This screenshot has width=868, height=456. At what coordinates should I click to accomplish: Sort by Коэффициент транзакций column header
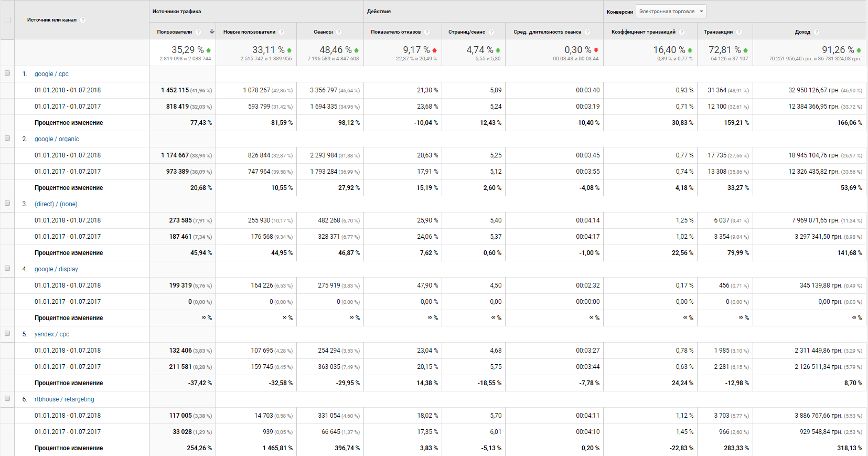(x=644, y=32)
